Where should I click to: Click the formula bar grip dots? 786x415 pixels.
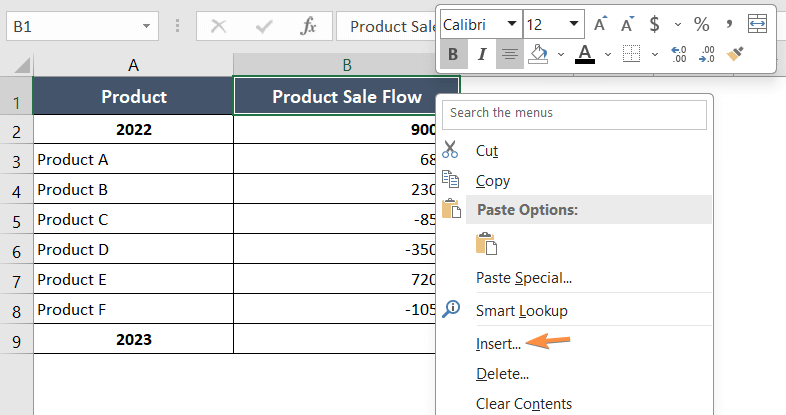click(177, 26)
